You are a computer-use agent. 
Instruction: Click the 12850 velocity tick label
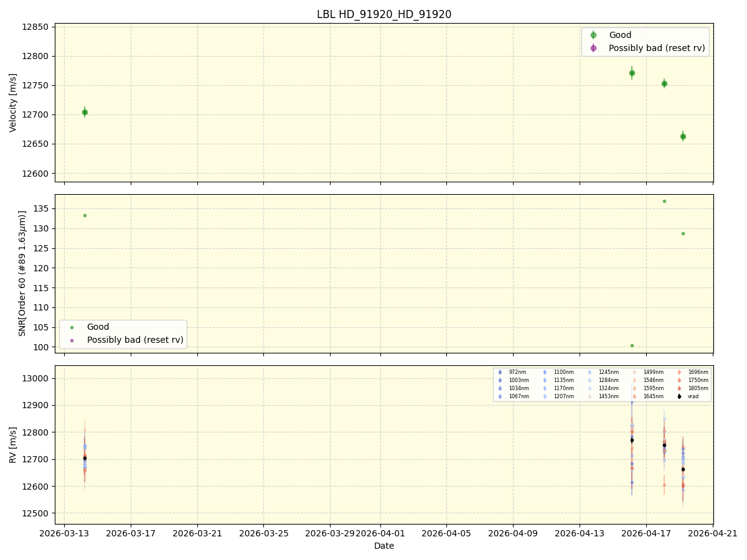35,27
